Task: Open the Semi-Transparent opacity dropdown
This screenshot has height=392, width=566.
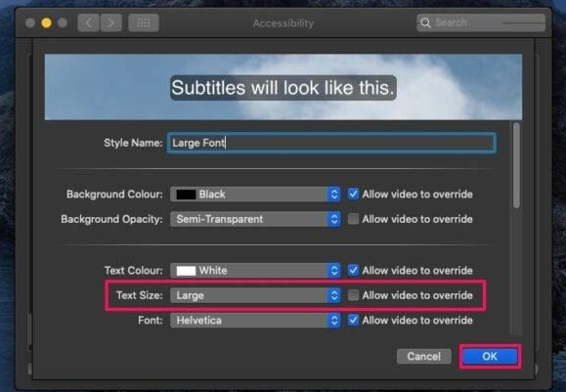Action: (255, 219)
